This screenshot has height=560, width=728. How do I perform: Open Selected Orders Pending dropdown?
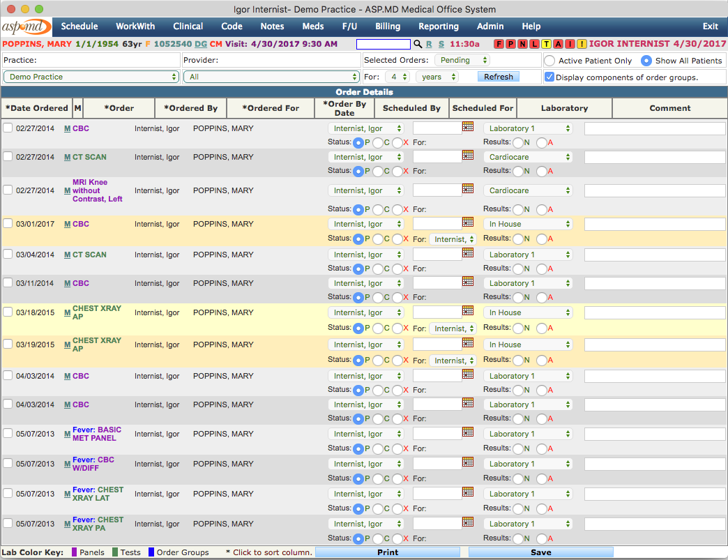(462, 61)
